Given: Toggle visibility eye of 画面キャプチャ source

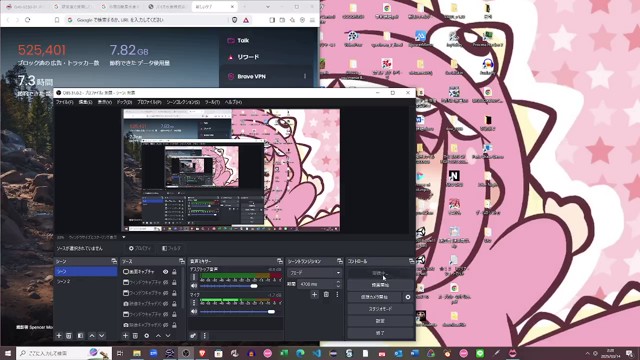Looking at the screenshot, I should point(165,271).
